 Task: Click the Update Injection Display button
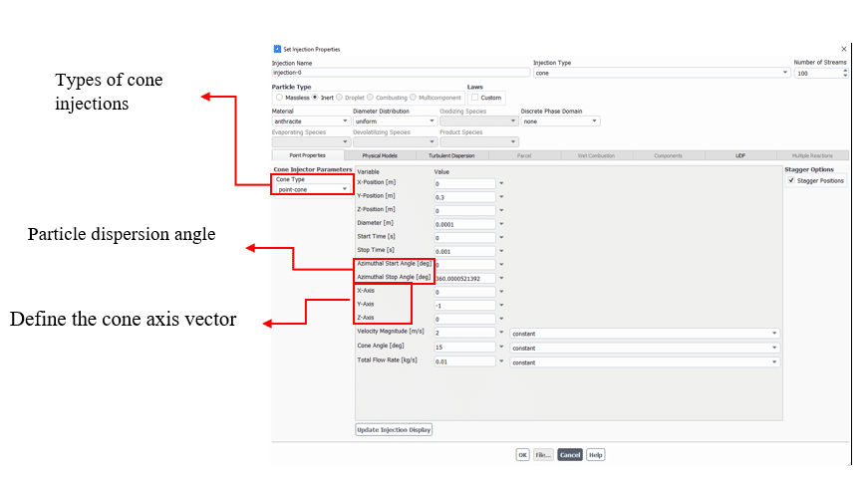[x=394, y=430]
